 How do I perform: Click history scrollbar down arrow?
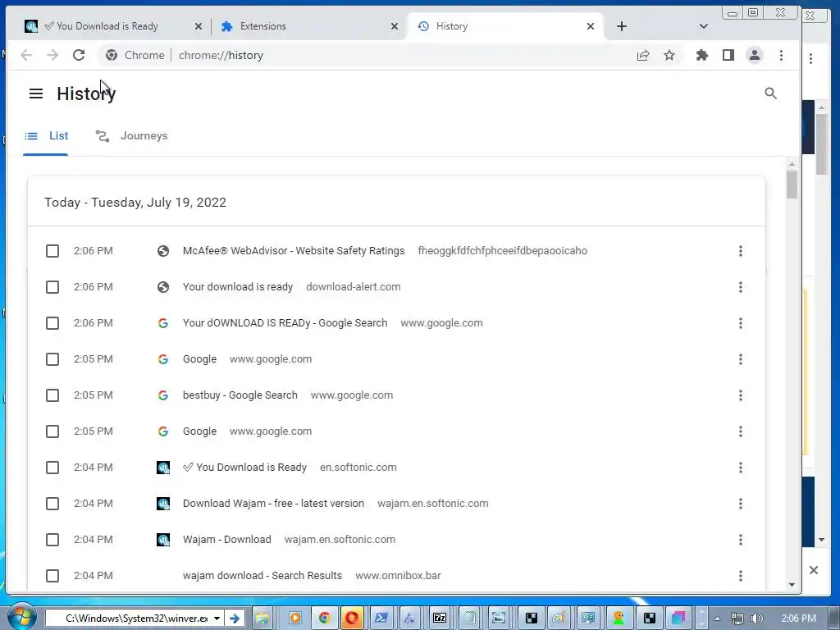point(792,585)
